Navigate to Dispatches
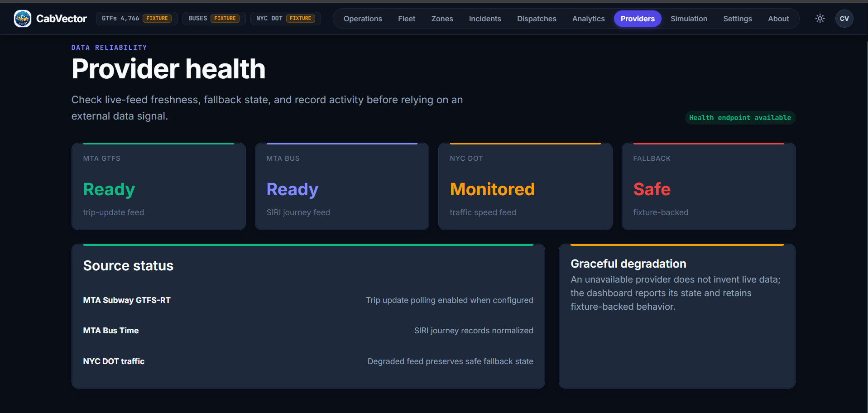 537,19
